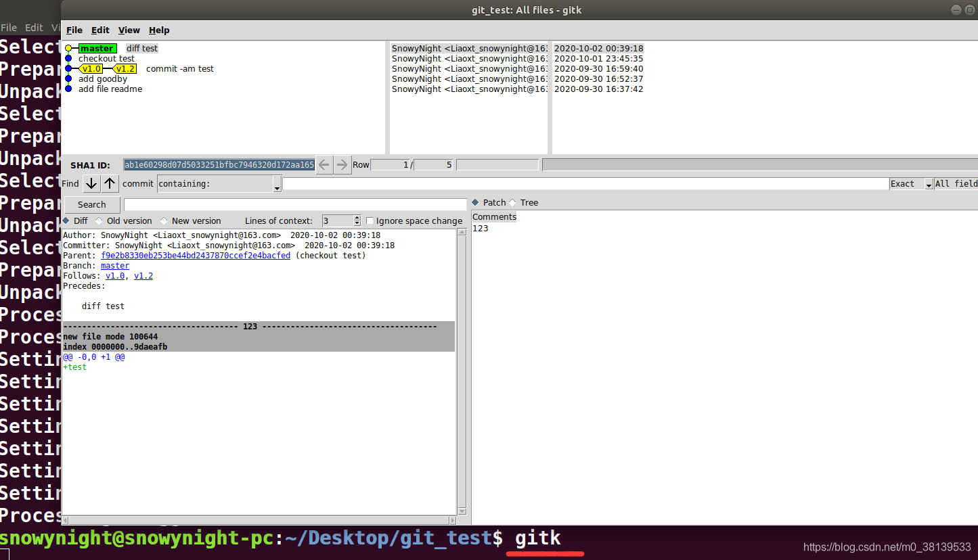Select the yellow commit node for master
Image resolution: width=978 pixels, height=560 pixels.
pyautogui.click(x=68, y=49)
